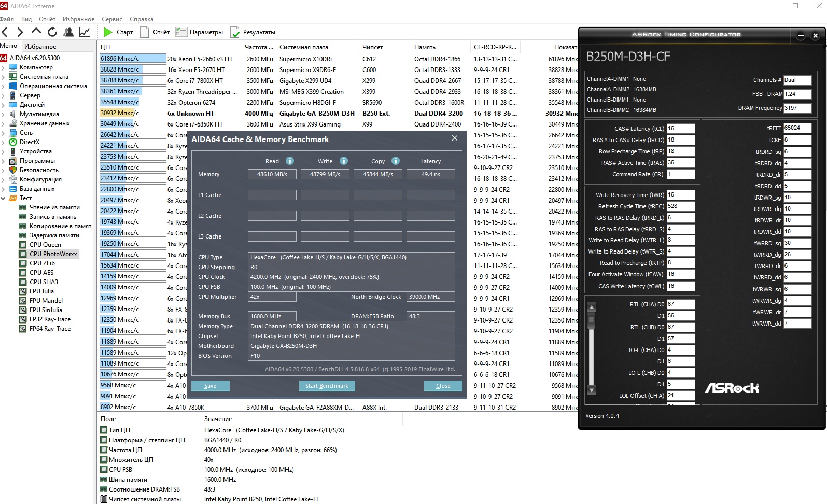Click the Безопасность shield icon in the tree

click(13, 170)
